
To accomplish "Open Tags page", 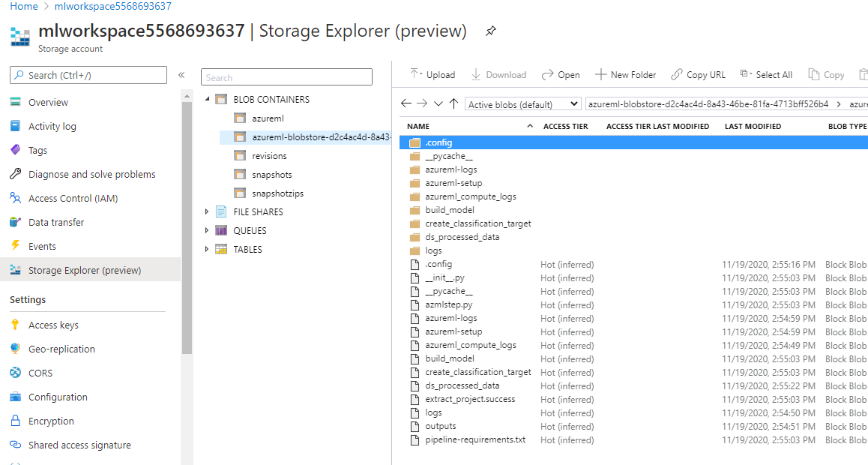I will coord(37,150).
